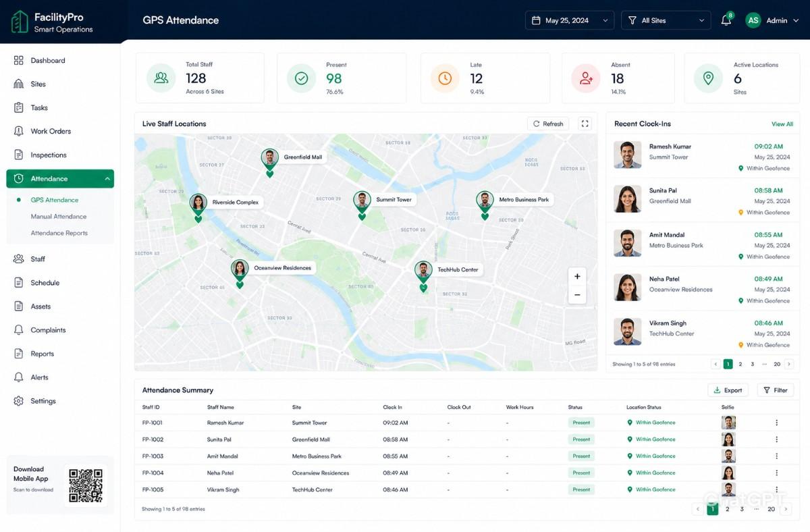Open row actions for FP-1002
The width and height of the screenshot is (810, 532).
776,440
